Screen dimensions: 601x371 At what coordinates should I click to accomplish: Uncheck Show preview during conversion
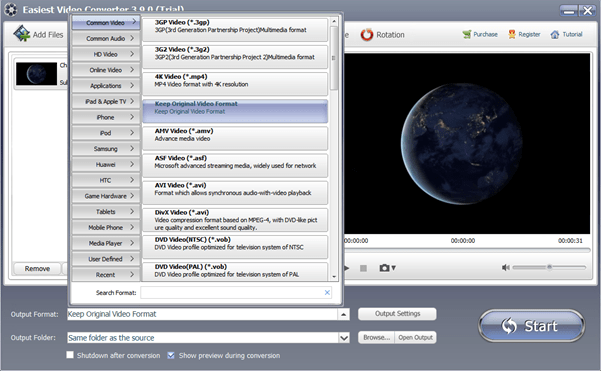pos(171,355)
